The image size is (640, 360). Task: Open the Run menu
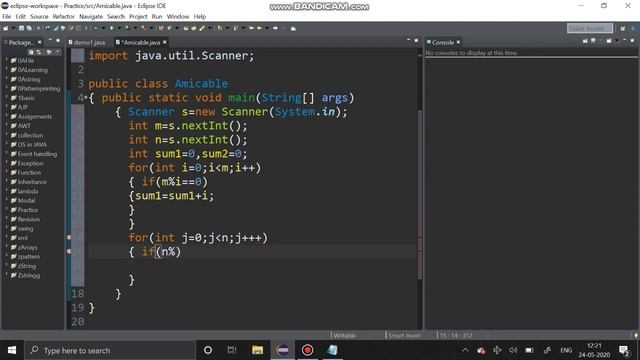click(157, 17)
